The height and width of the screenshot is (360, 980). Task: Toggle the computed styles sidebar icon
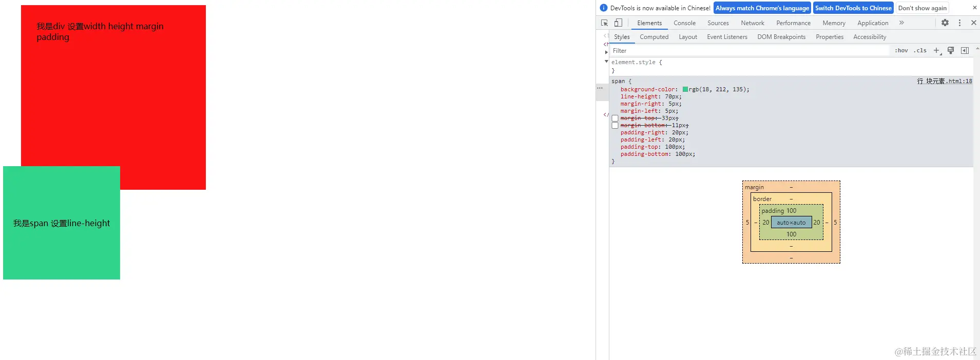(965, 50)
